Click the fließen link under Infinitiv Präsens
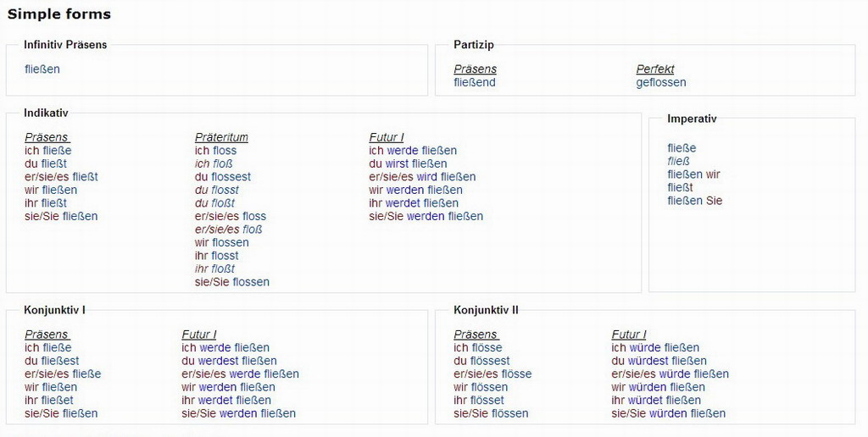868x437 pixels. [x=42, y=69]
